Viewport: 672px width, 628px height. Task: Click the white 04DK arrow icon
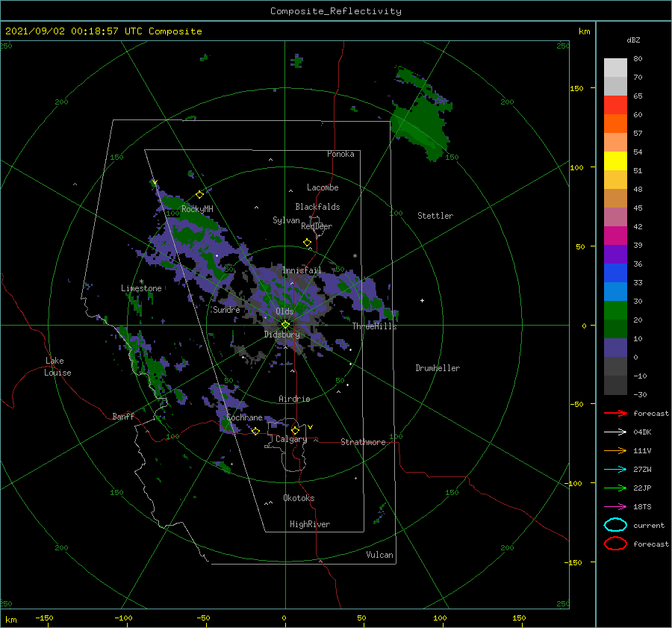(x=615, y=432)
